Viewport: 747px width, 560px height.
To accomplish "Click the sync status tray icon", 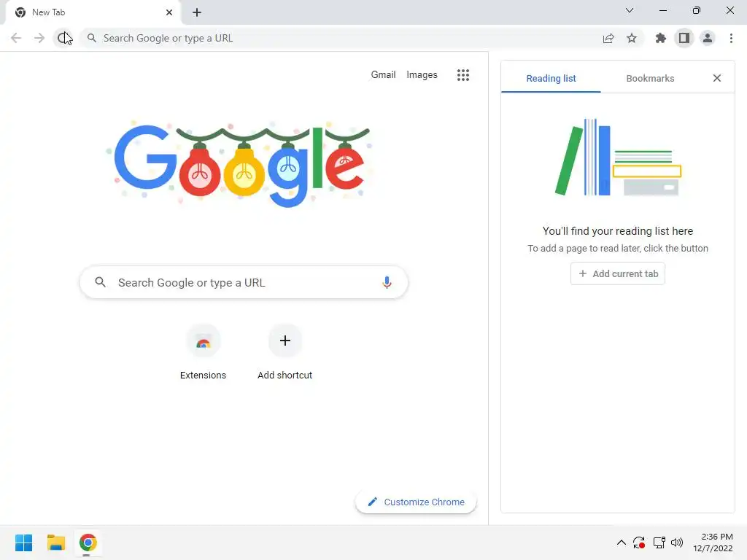I will [x=639, y=542].
